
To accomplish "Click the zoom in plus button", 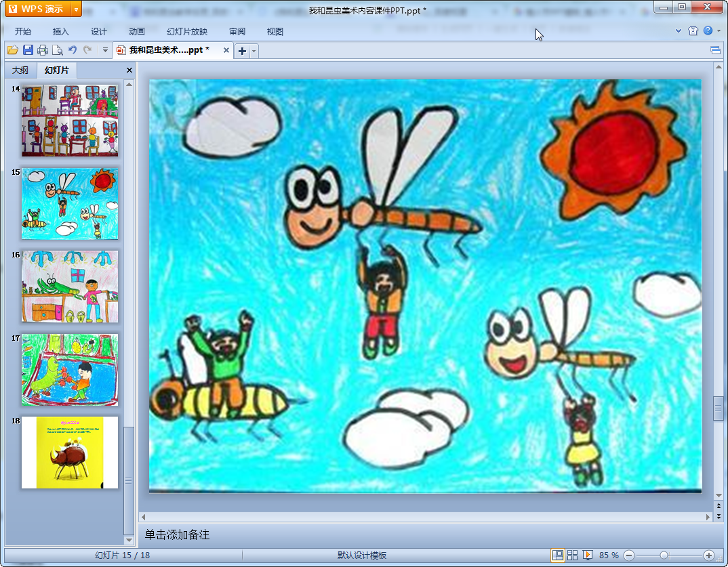I will 708,555.
